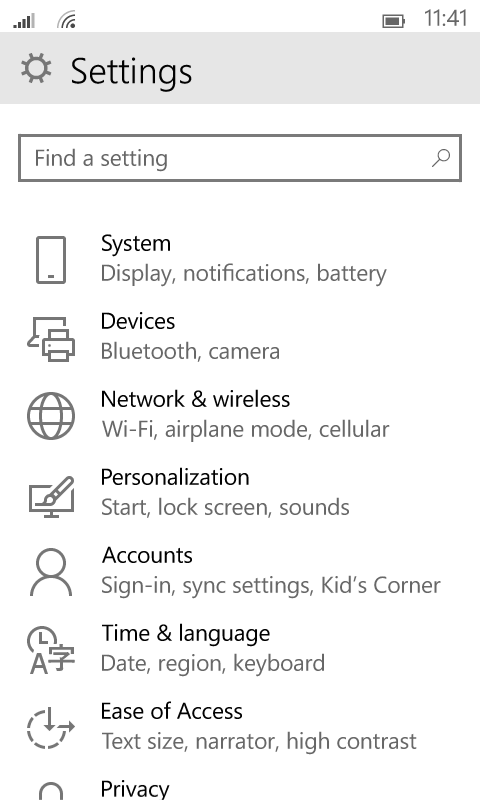Open Time & language entry

[x=186, y=634]
